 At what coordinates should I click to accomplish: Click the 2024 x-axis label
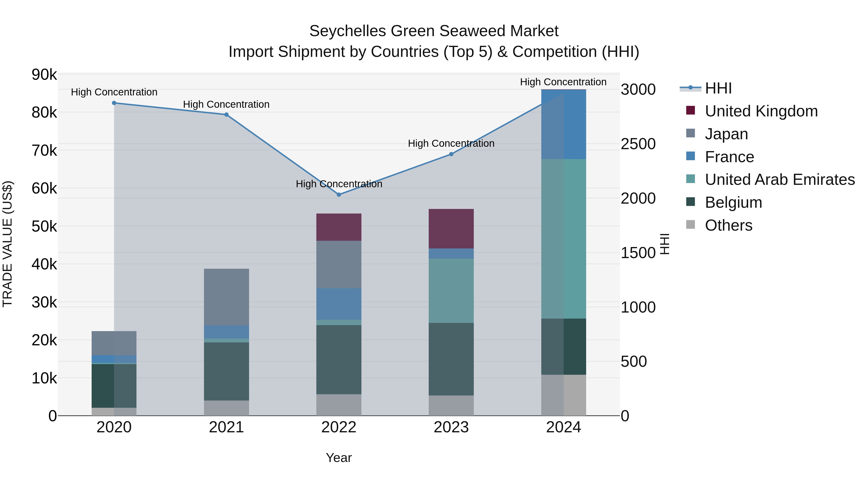point(564,427)
